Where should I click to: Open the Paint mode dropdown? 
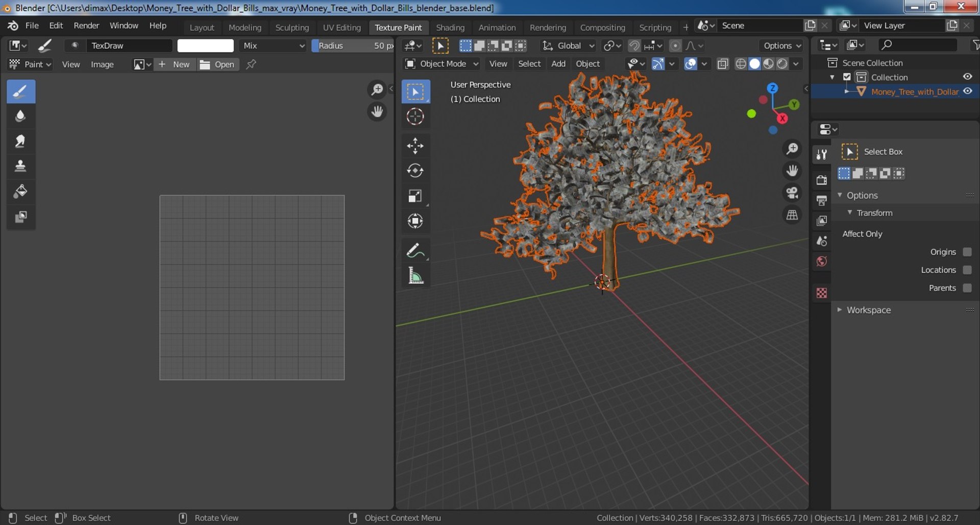(31, 64)
